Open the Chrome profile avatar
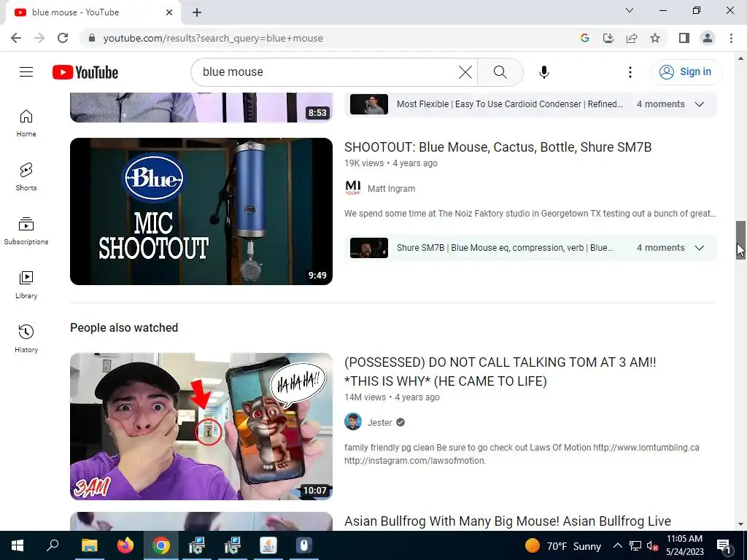 [708, 38]
